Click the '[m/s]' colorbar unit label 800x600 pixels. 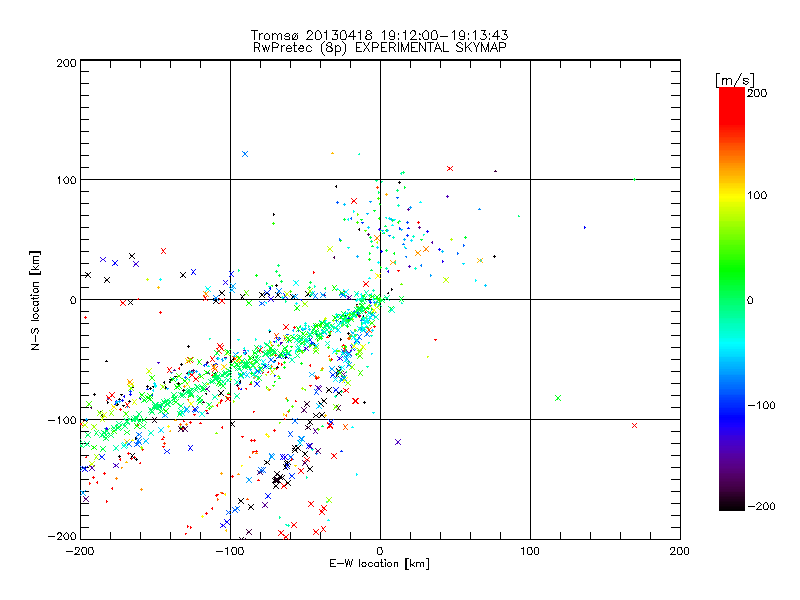(x=735, y=80)
